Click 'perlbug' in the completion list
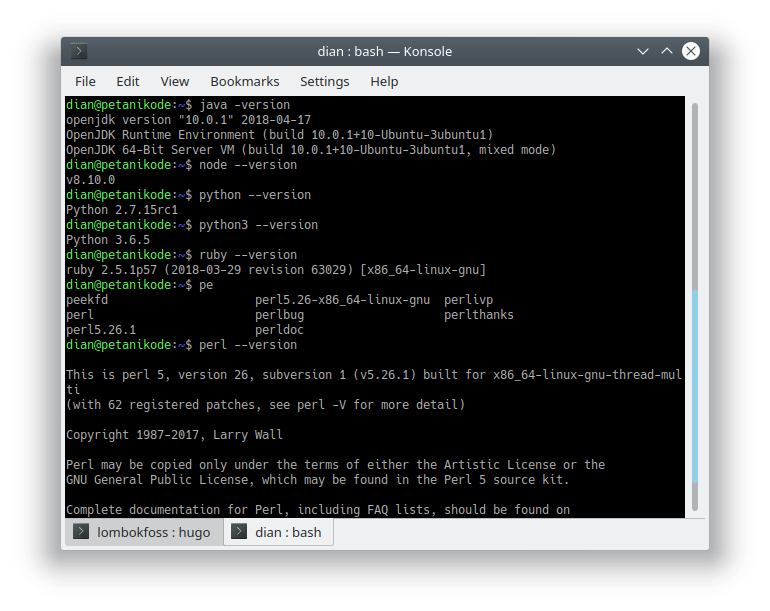Image resolution: width=770 pixels, height=611 pixels. click(x=279, y=315)
